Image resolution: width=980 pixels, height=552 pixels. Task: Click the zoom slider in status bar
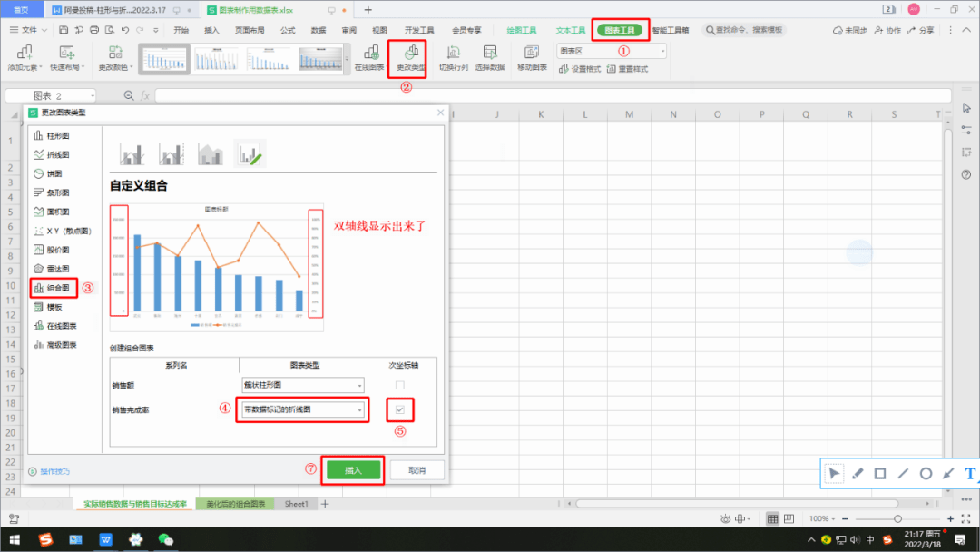pos(897,518)
